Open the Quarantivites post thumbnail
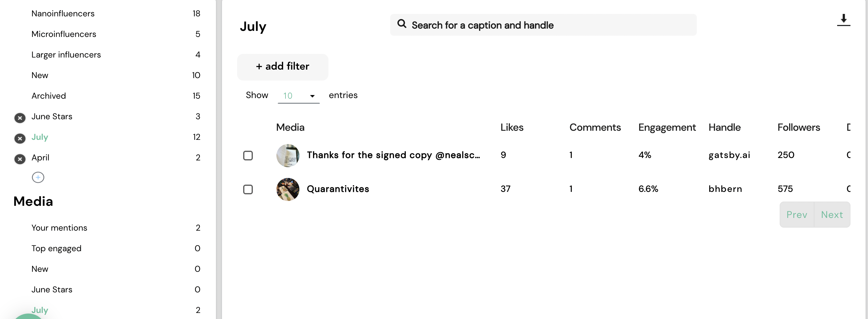This screenshot has width=868, height=319. [x=288, y=189]
